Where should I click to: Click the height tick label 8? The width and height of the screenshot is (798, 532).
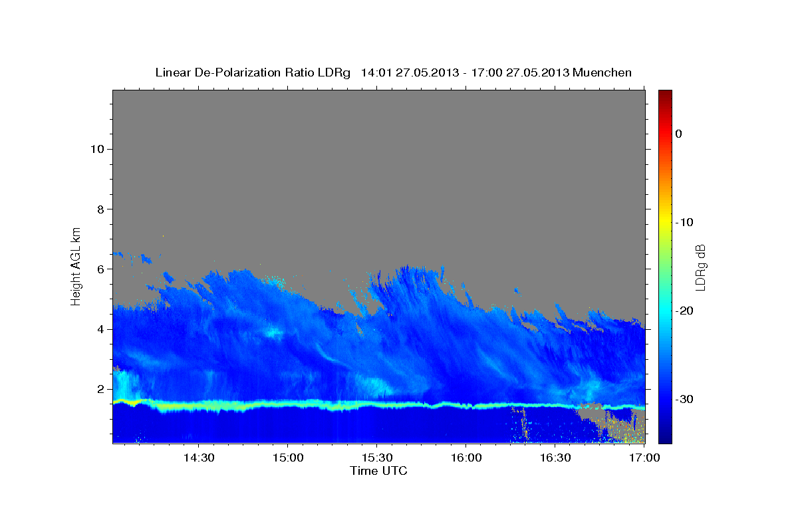(101, 209)
